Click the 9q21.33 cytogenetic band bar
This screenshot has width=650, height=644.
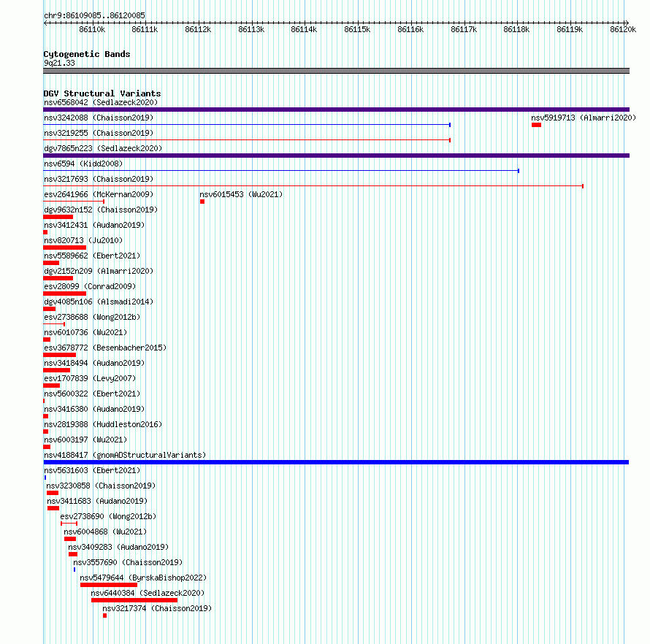[336, 71]
